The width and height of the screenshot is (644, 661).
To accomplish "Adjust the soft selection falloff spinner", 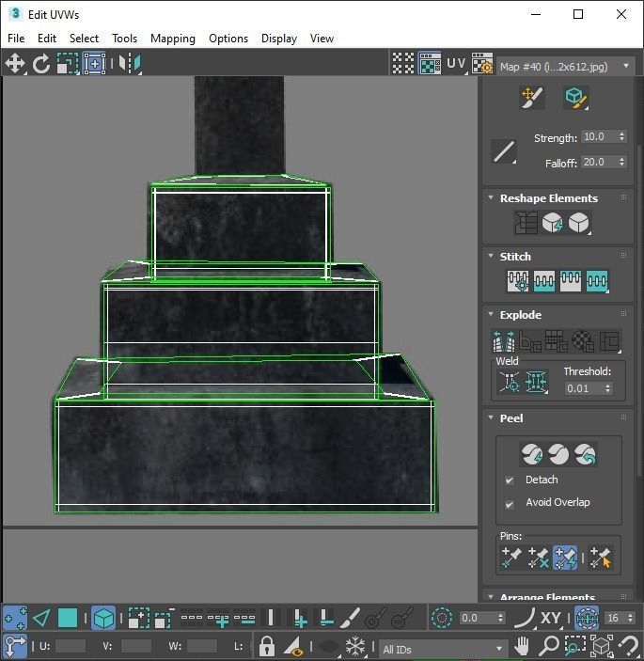I will click(501, 618).
